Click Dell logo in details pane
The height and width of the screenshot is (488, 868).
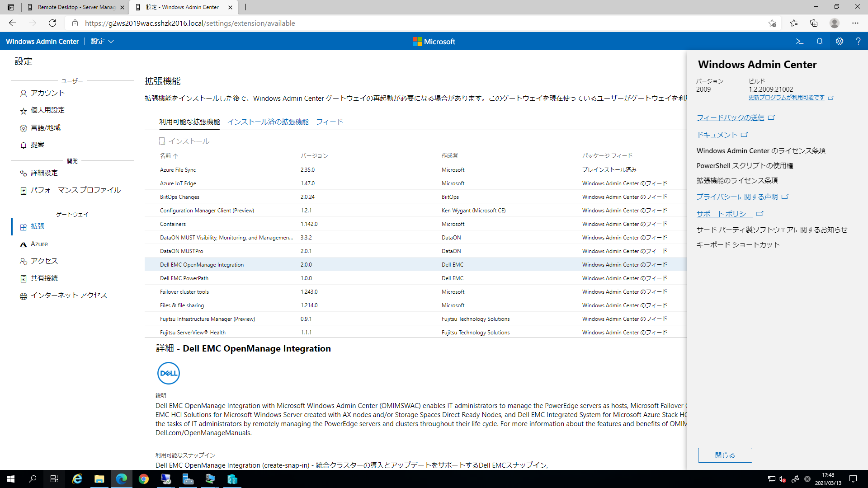click(169, 373)
